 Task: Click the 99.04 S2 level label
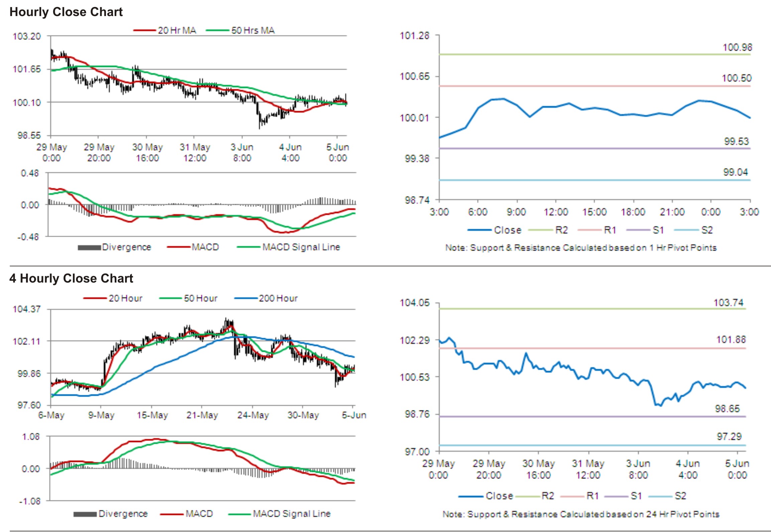736,172
